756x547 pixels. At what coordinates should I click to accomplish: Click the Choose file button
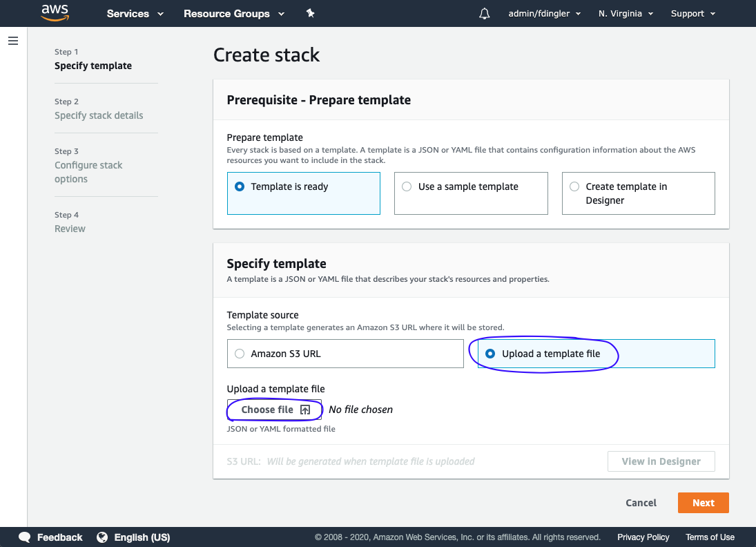pyautogui.click(x=274, y=410)
